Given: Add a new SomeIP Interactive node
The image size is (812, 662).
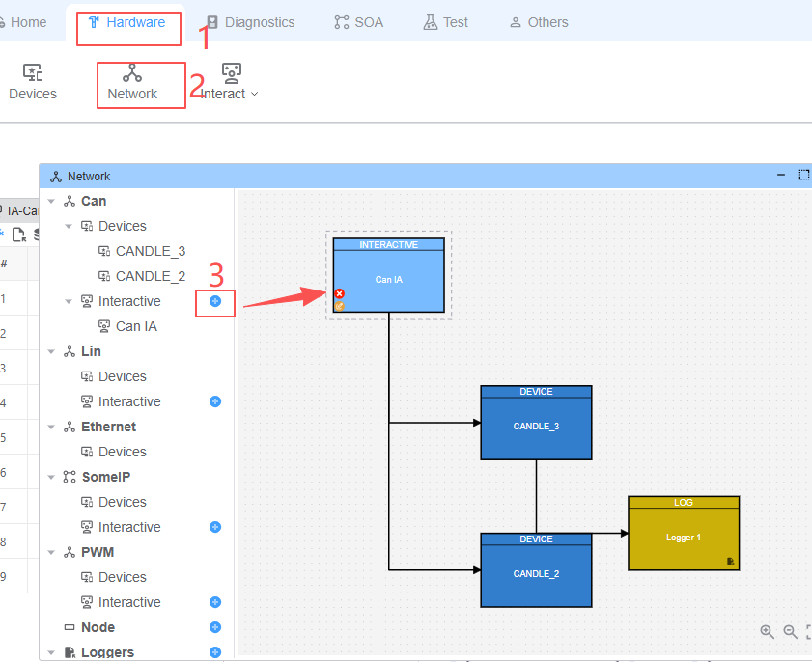Looking at the screenshot, I should tap(215, 527).
